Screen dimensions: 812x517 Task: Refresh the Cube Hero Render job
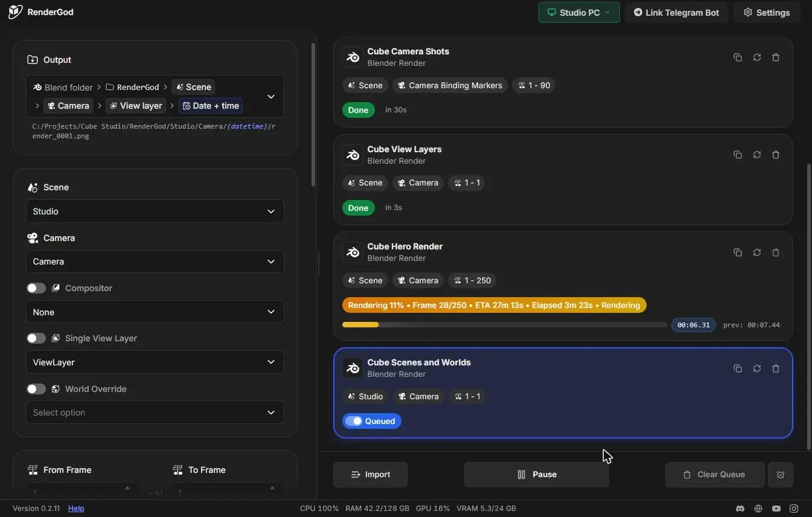pyautogui.click(x=757, y=252)
